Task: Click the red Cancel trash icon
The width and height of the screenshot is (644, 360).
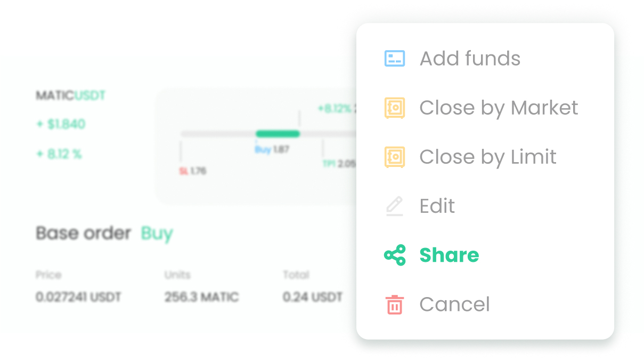Action: [395, 304]
